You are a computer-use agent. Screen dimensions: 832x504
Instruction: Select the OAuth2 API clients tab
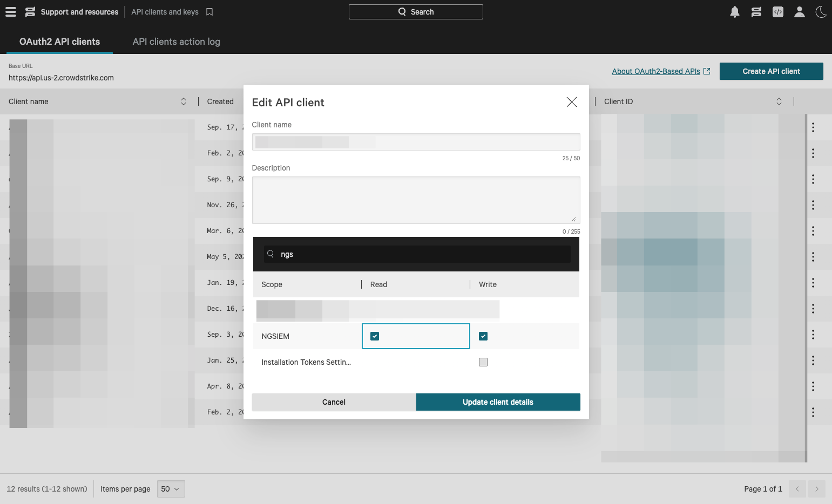click(59, 42)
